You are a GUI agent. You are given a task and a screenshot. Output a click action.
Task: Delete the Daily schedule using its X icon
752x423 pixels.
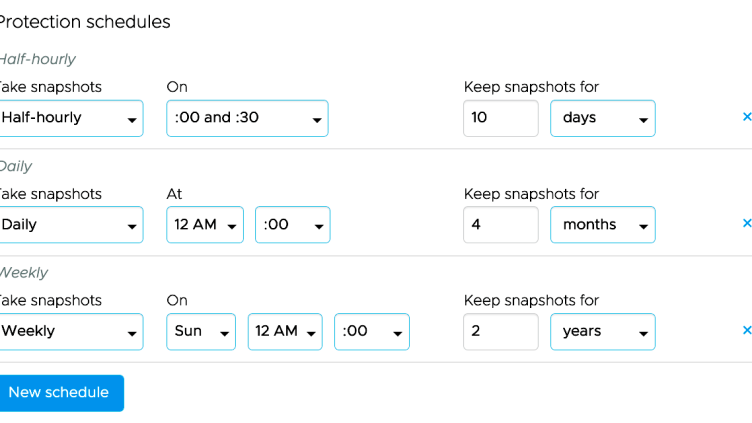[x=746, y=224]
